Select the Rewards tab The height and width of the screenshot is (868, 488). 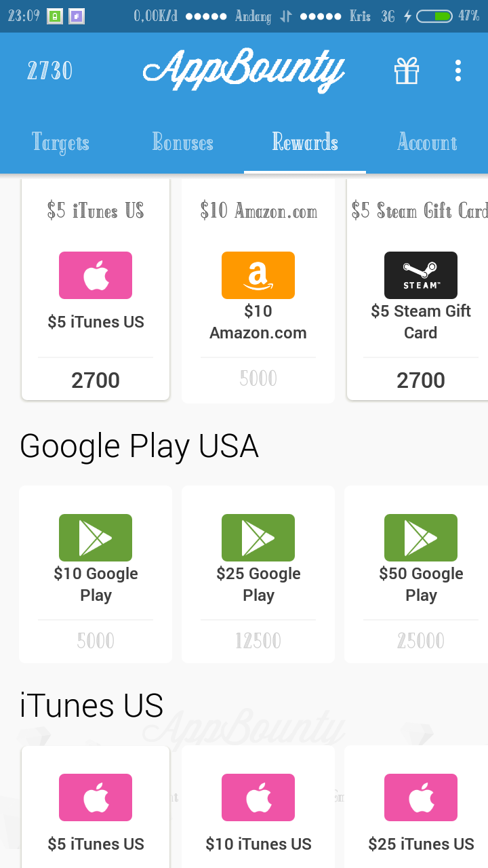[x=305, y=142]
